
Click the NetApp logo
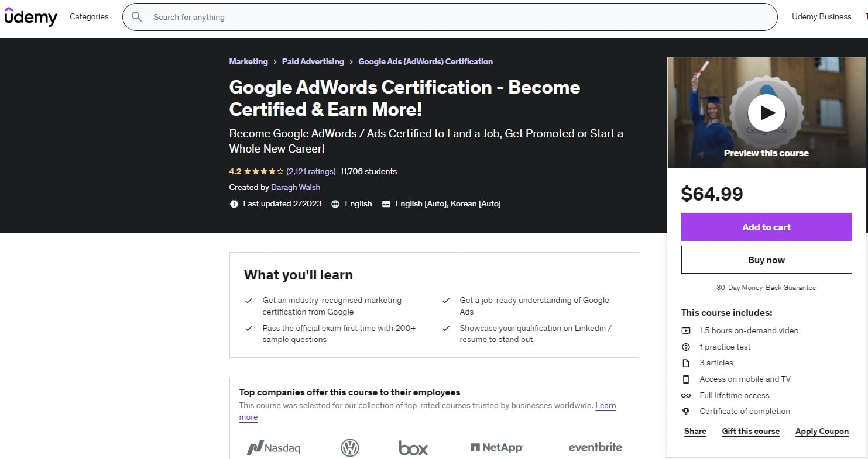497,447
